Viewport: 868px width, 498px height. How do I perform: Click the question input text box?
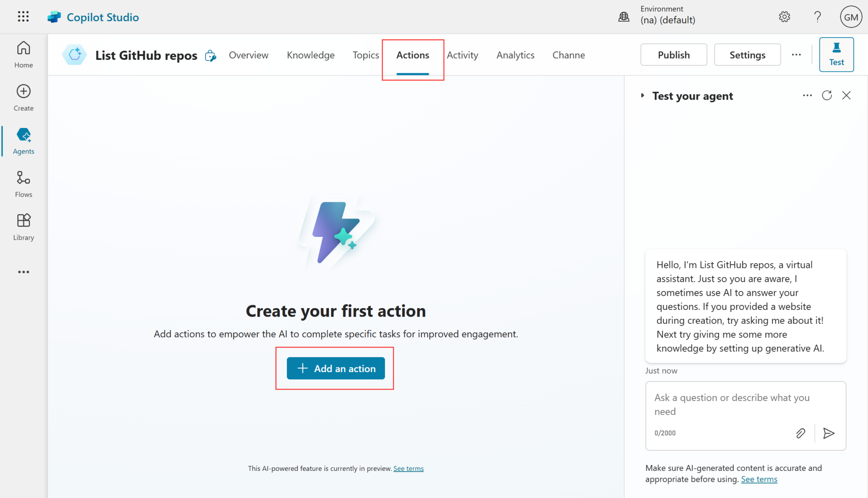[732, 404]
